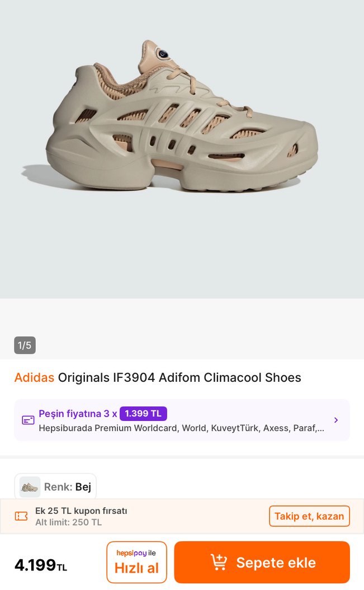Tap the 1/5 image counter badge

25,345
